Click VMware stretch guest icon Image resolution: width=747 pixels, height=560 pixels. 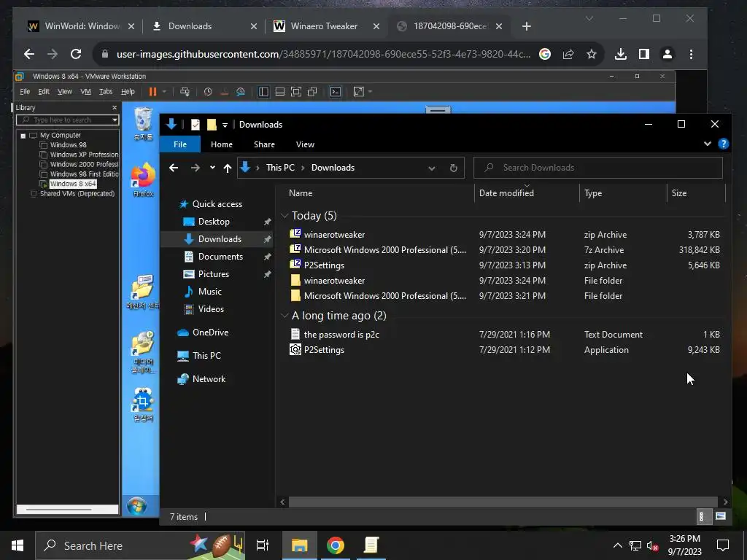click(x=359, y=91)
